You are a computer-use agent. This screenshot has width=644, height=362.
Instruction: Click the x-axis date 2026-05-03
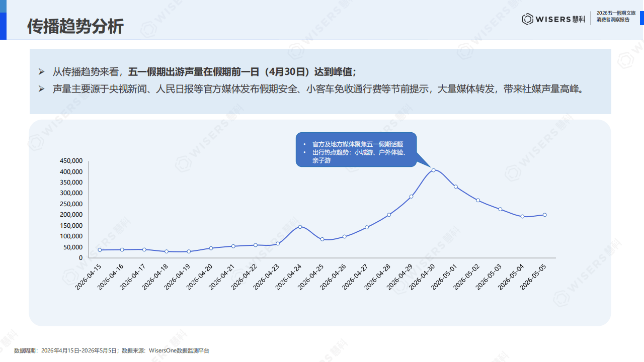pos(489,277)
